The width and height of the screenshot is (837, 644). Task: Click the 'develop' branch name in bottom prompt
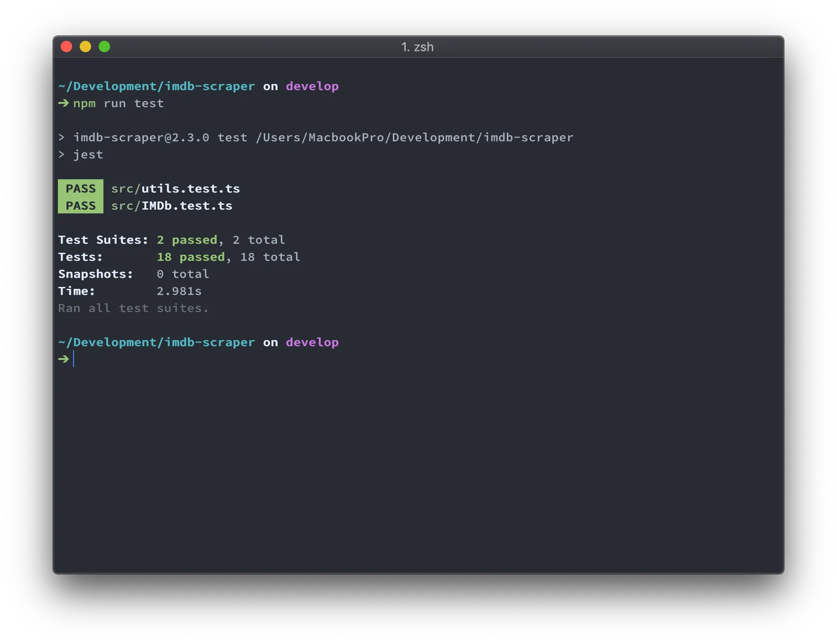pyautogui.click(x=312, y=342)
